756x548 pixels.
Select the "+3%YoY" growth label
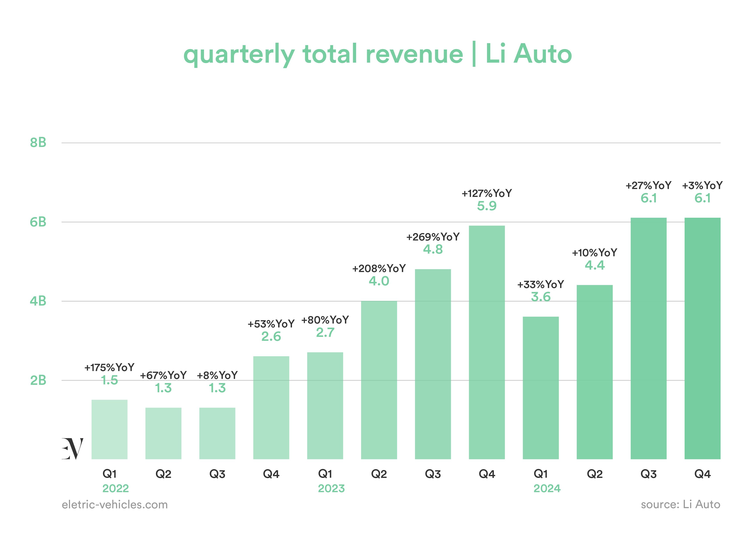coord(702,186)
